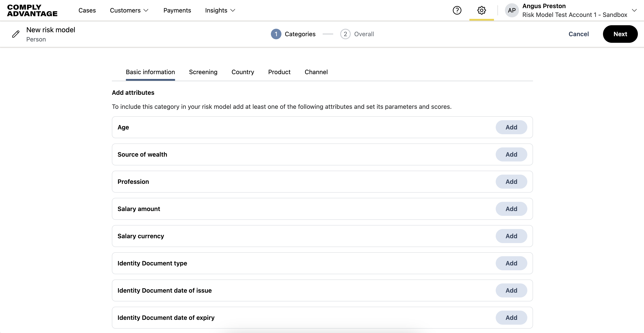Go to Payments in navigation
Image resolution: width=644 pixels, height=333 pixels.
[x=177, y=10]
